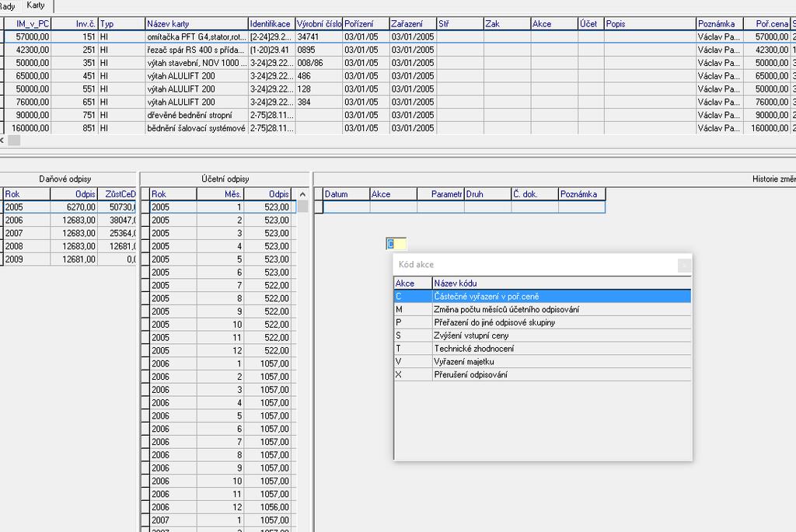Click the horizontal scrollbar thumb under cards grid
The height and width of the screenshot is (532, 796).
14,141
